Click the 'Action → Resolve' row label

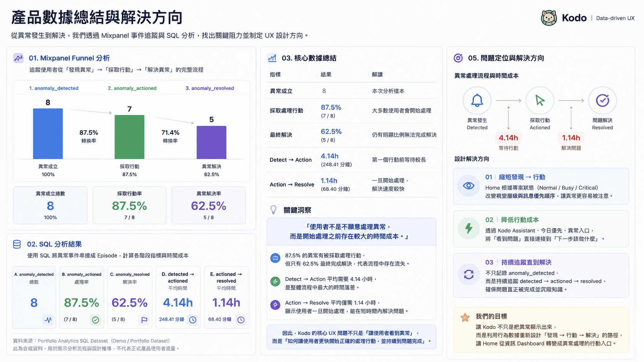292,185
